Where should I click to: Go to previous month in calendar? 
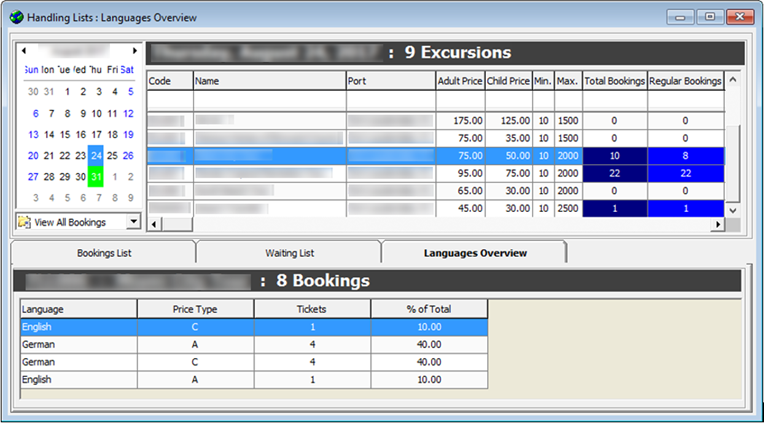pos(23,51)
